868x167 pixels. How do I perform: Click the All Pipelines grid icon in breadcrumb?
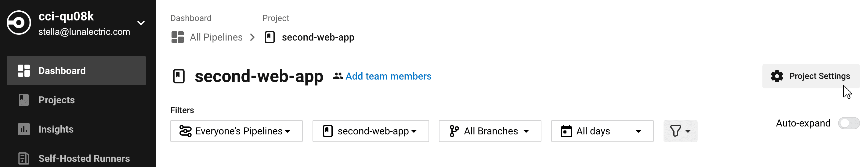[x=178, y=37]
